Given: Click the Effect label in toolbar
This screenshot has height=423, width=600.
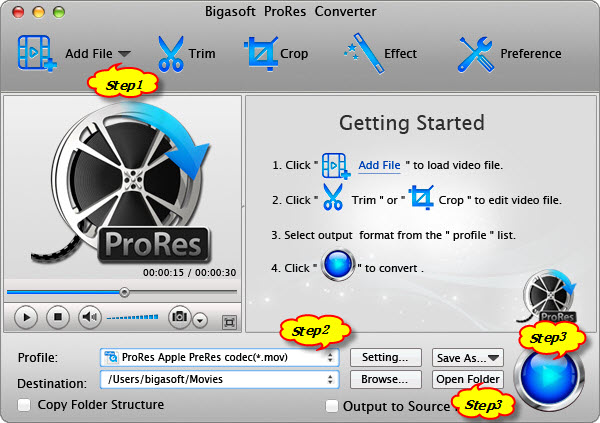Looking at the screenshot, I should [400, 54].
